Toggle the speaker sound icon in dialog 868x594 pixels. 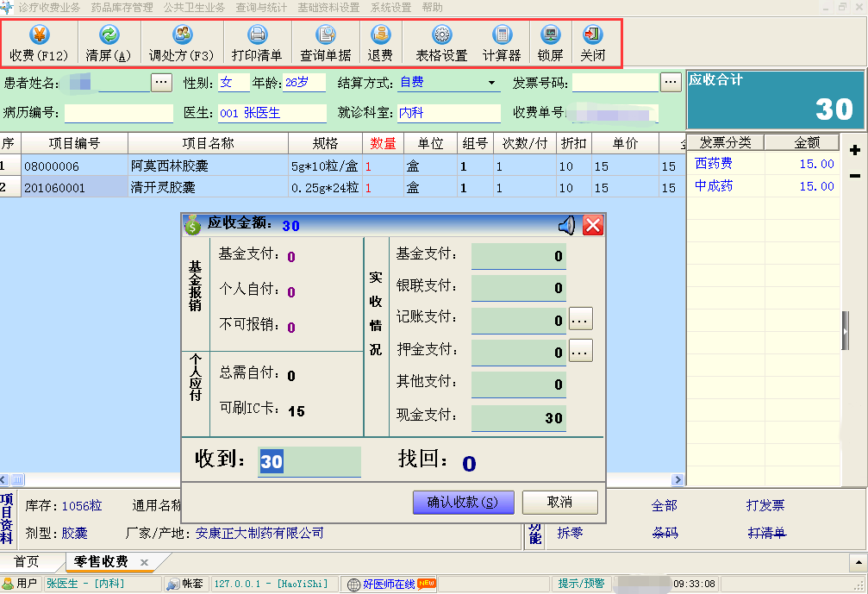click(x=566, y=226)
